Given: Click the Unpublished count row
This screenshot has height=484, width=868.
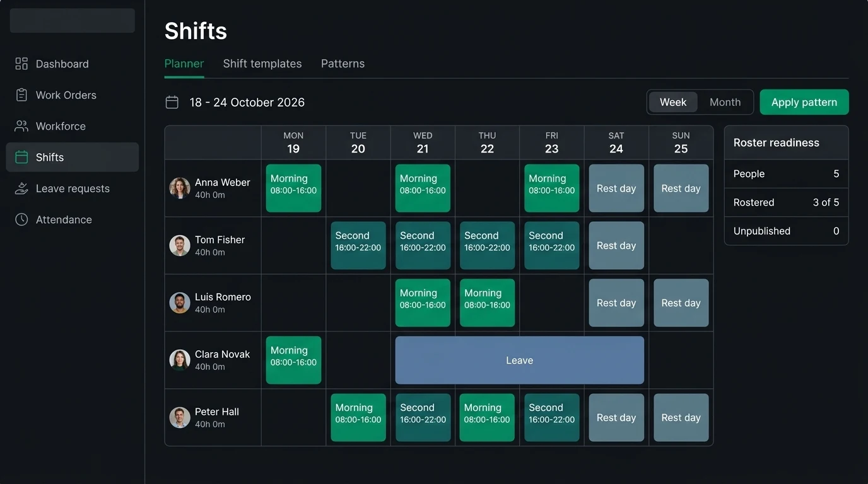Looking at the screenshot, I should (x=786, y=231).
